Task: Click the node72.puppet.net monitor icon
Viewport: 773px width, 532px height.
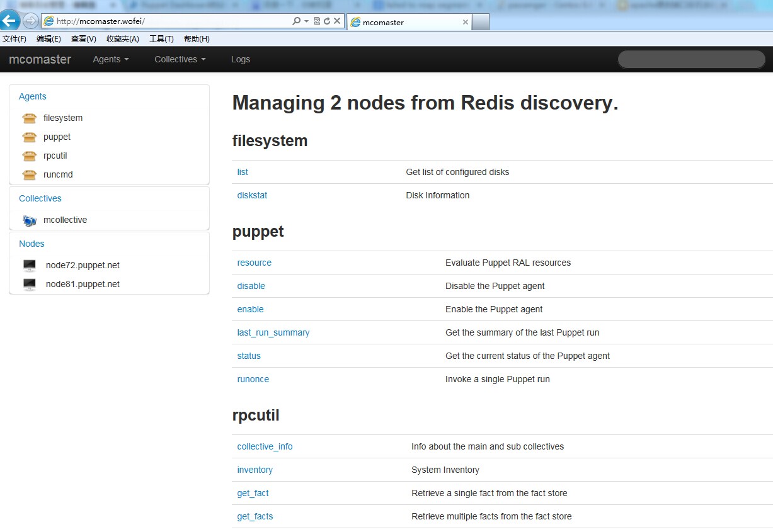Action: [30, 265]
